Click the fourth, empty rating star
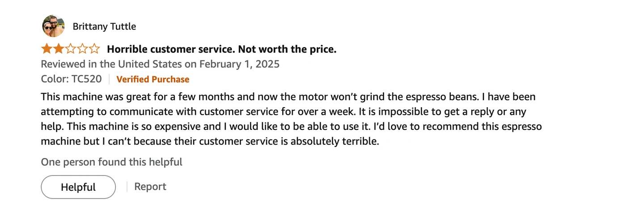The height and width of the screenshot is (213, 644). [x=82, y=49]
